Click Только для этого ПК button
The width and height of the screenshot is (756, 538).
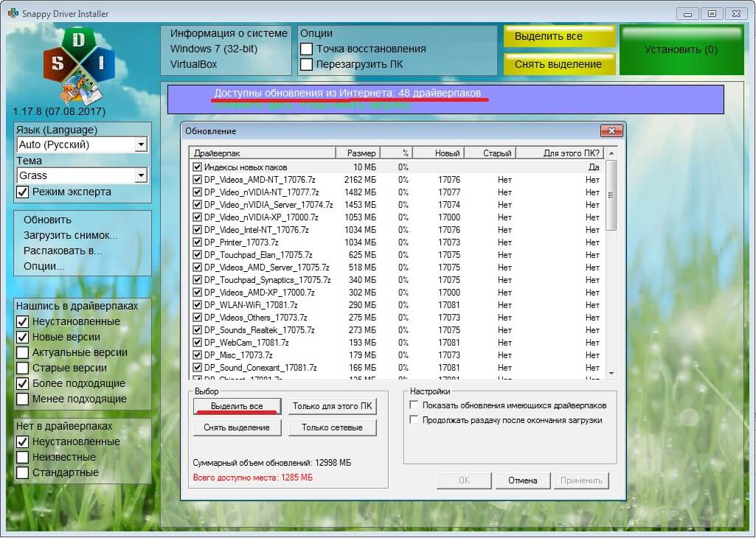[x=332, y=406]
